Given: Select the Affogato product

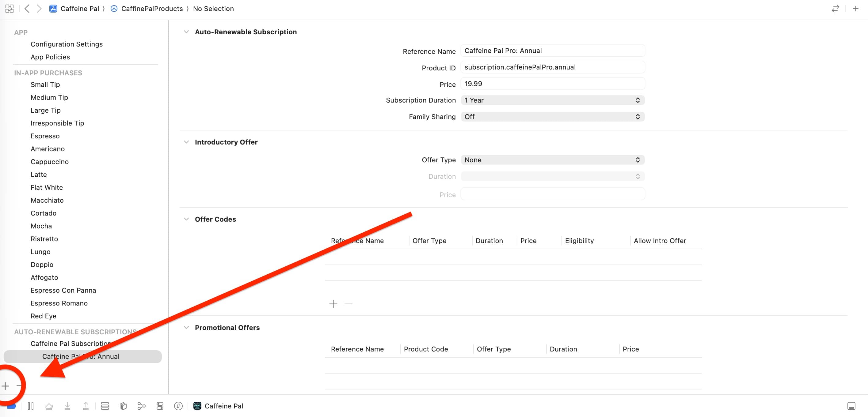Looking at the screenshot, I should 44,277.
